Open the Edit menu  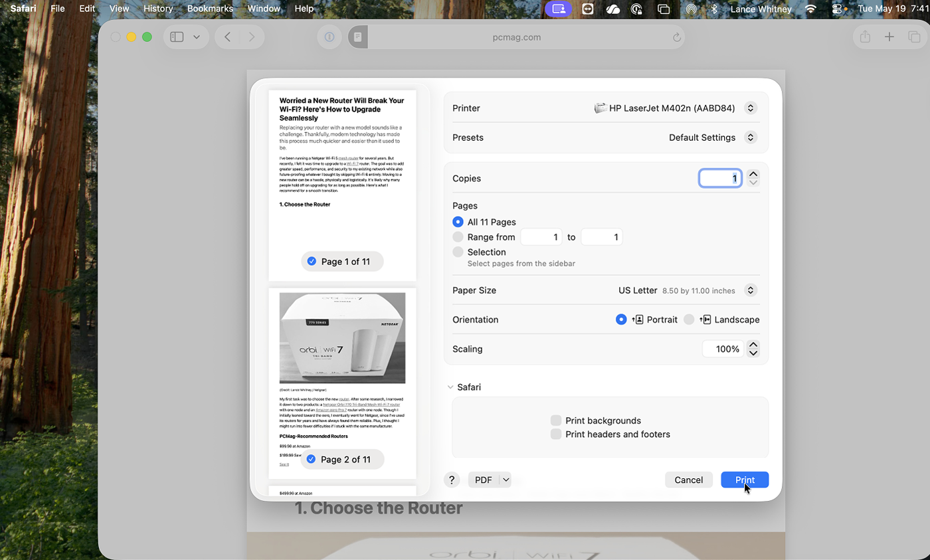86,9
